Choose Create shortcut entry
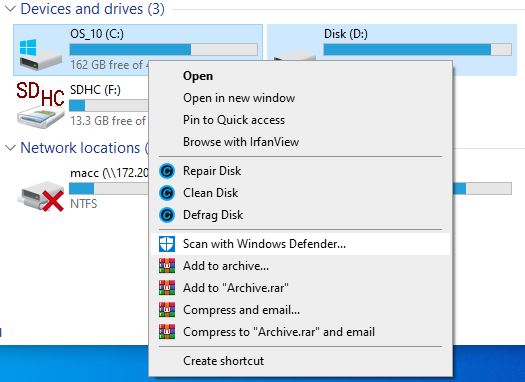Image resolution: width=525 pixels, height=382 pixels. point(300,361)
